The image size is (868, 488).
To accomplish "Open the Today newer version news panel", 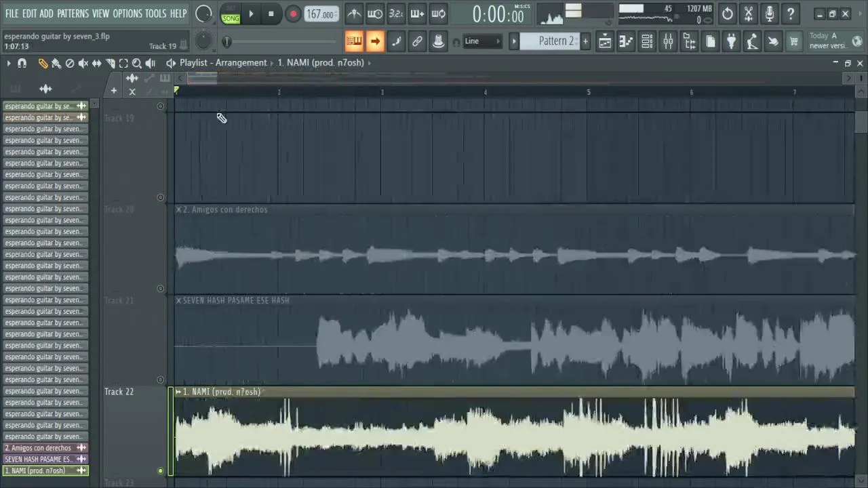I will pos(835,41).
